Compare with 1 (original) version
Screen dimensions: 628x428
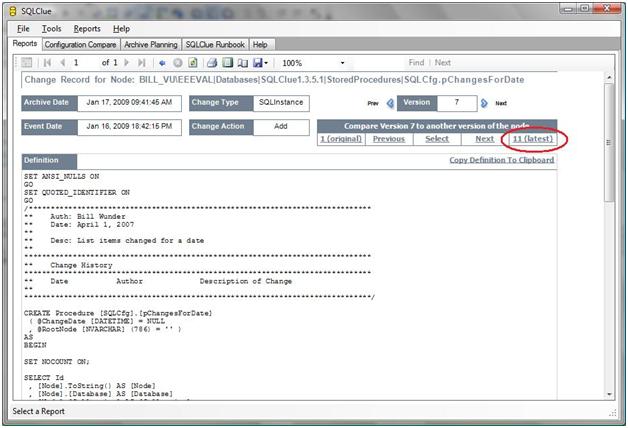tap(341, 139)
